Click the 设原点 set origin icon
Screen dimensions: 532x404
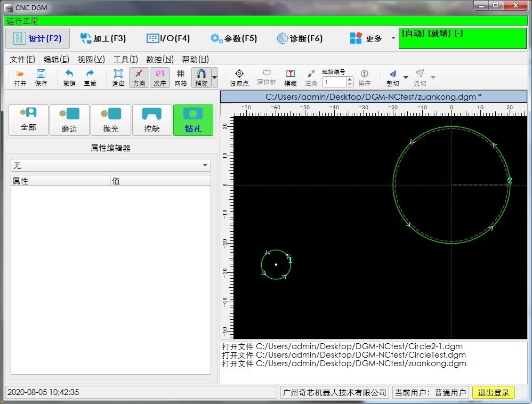(239, 78)
